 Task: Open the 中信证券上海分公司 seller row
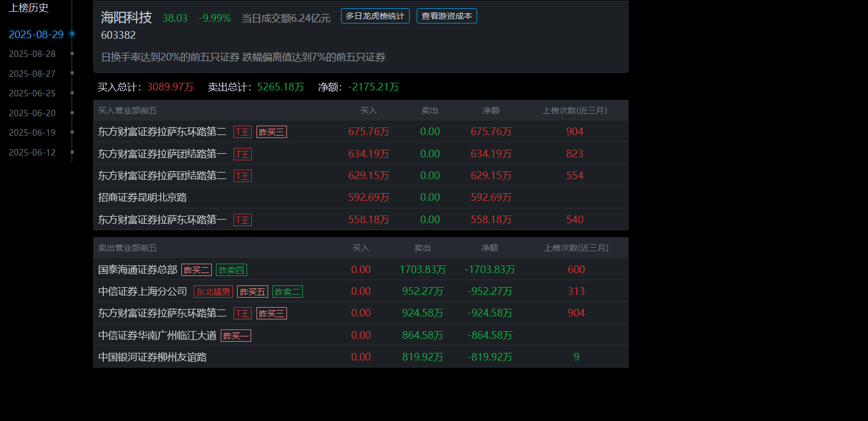click(361, 291)
